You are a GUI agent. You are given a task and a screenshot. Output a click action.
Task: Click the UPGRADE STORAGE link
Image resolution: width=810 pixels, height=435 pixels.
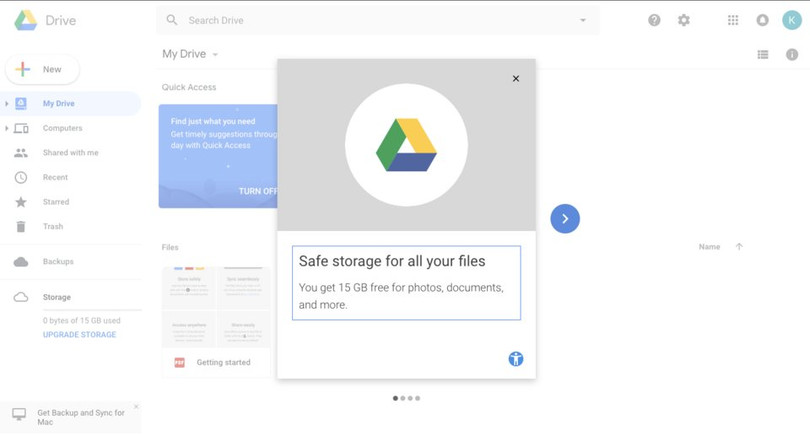pyautogui.click(x=79, y=335)
